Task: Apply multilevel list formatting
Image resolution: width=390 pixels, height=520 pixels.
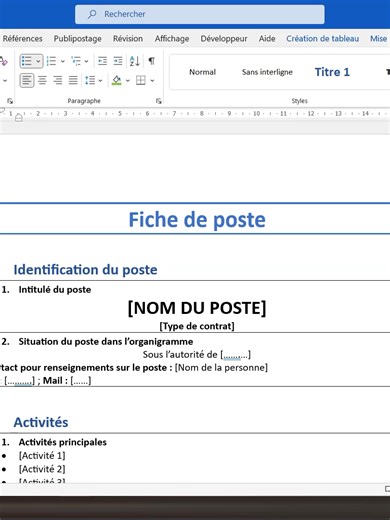Action: [x=76, y=61]
